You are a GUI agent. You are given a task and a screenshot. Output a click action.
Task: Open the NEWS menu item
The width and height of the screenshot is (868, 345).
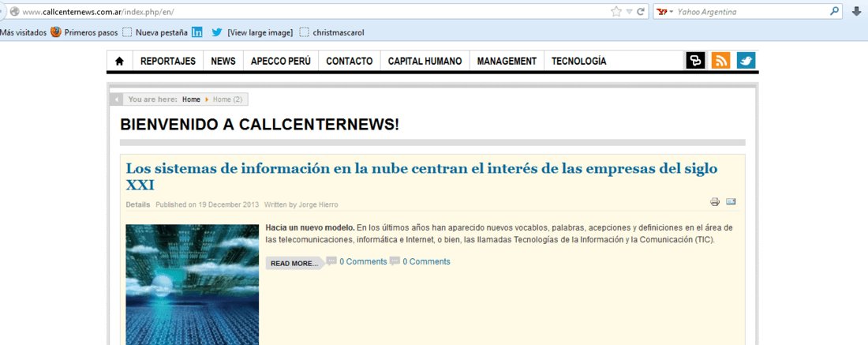(x=223, y=62)
